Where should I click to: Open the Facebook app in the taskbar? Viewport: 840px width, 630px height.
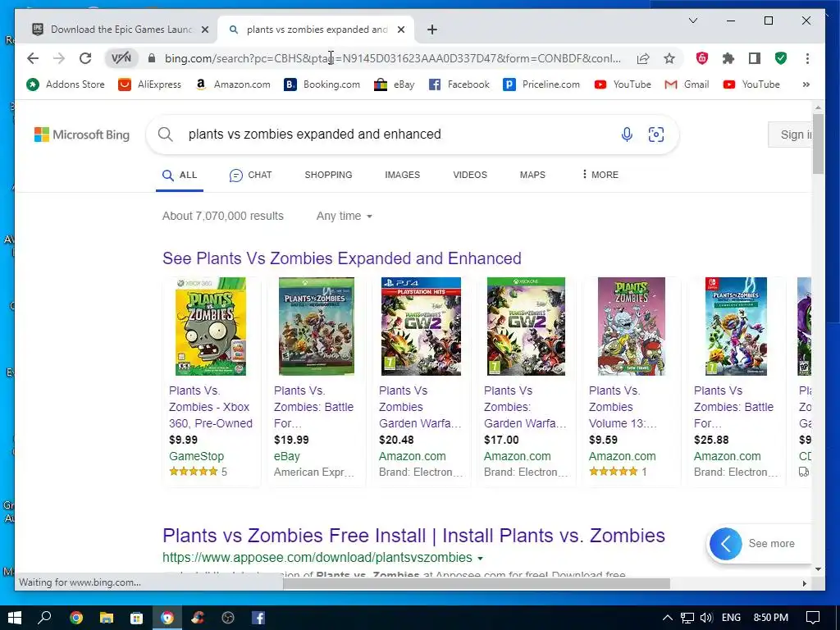coord(258,619)
